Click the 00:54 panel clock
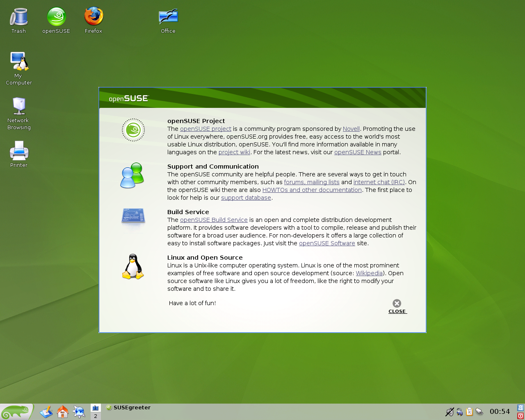This screenshot has height=420, width=525. point(500,412)
